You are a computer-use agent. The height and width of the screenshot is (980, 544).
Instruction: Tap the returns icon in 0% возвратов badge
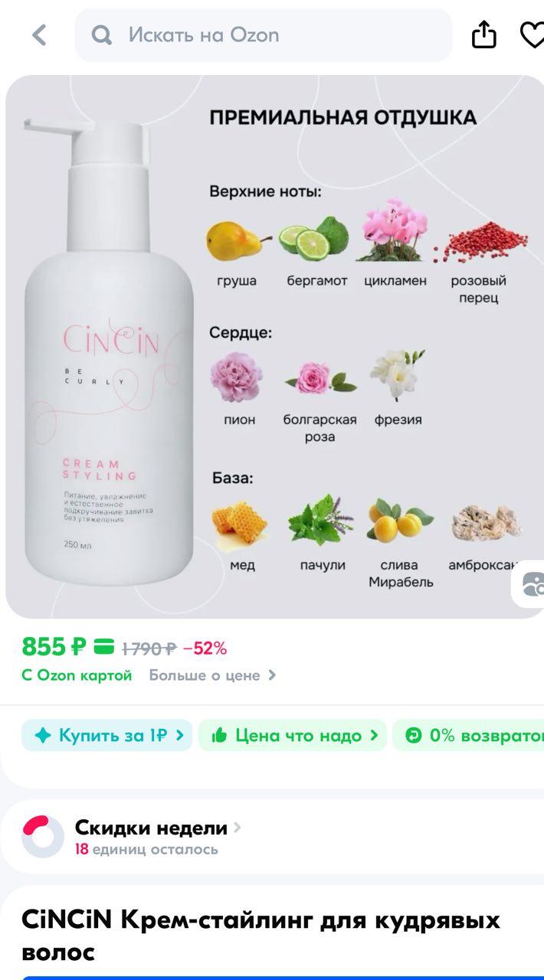pyautogui.click(x=414, y=736)
